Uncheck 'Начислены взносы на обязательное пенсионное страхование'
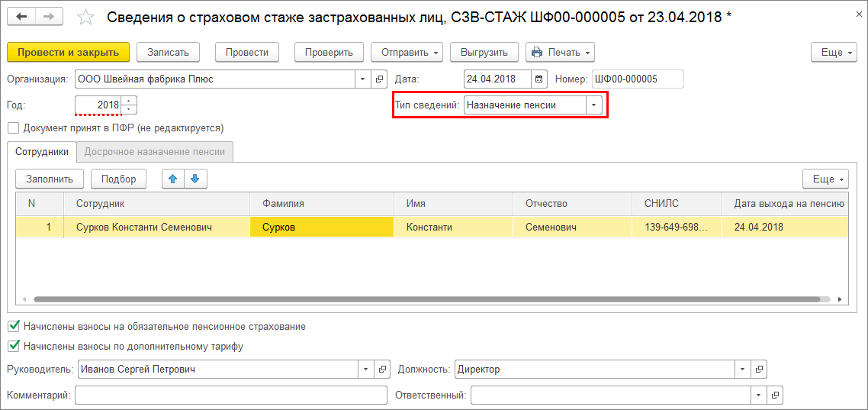Viewport: 868px width, 410px height. coord(14,326)
